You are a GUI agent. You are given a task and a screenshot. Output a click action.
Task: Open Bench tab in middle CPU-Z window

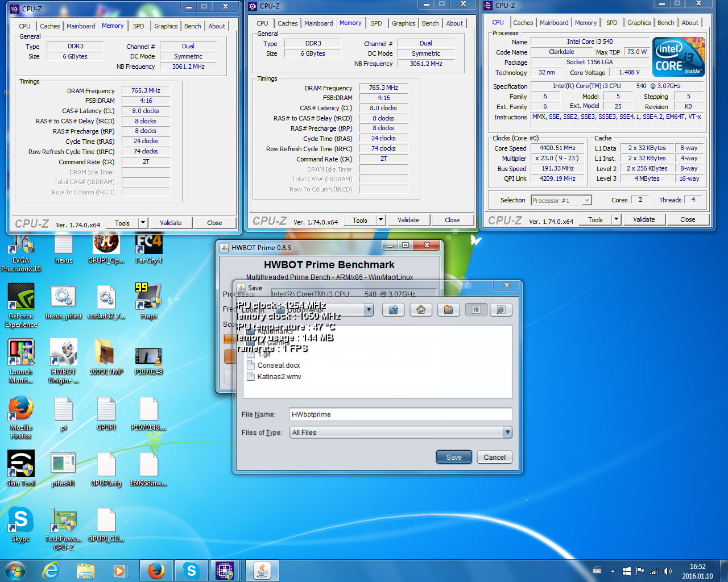(430, 23)
